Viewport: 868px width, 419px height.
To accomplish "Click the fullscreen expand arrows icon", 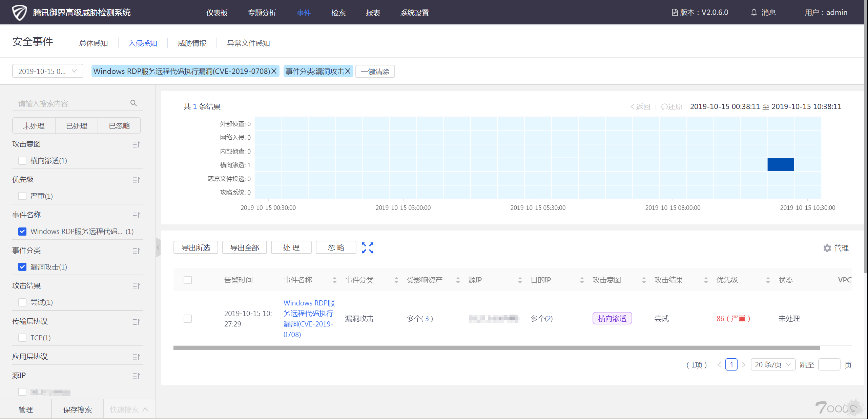I will click(367, 248).
